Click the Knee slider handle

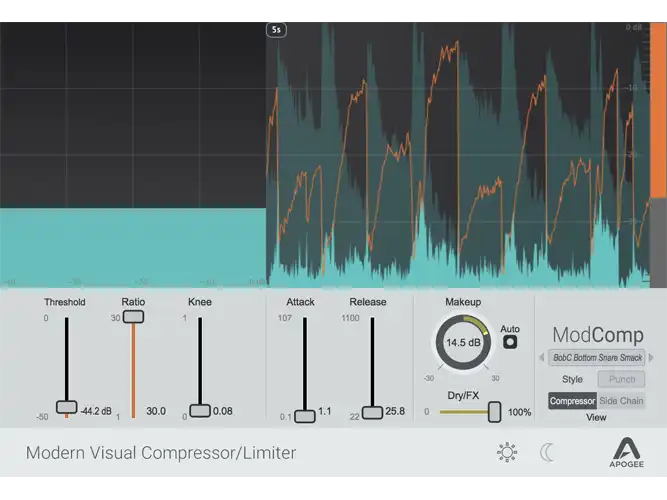[x=200, y=411]
